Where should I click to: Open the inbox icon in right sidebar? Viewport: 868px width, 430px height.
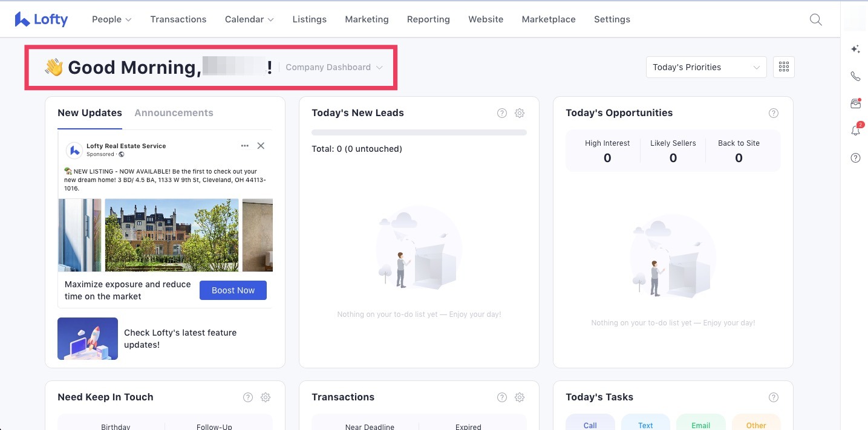[855, 103]
